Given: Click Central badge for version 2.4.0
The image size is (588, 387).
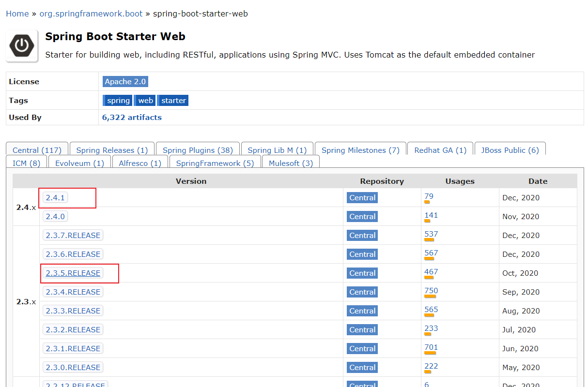Looking at the screenshot, I should click(362, 217).
